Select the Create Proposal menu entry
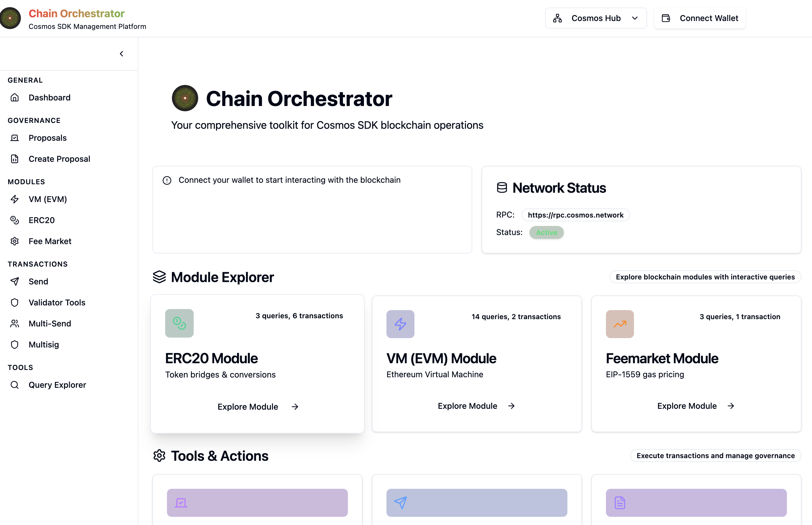The height and width of the screenshot is (525, 812). (x=59, y=159)
